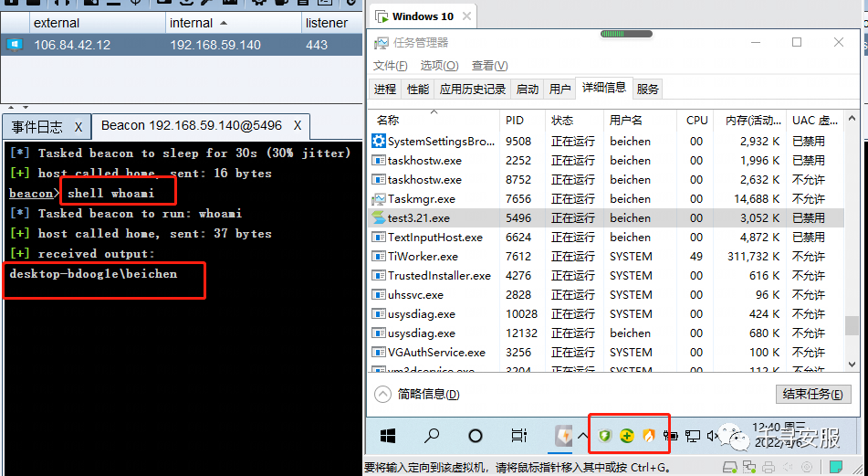Click the battery power tray icon
868x476 pixels.
(x=672, y=436)
